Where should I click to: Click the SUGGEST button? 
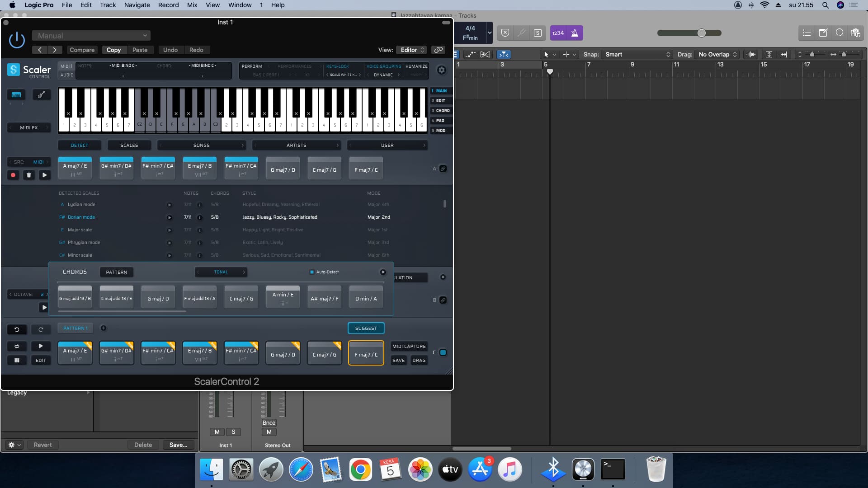(x=366, y=328)
